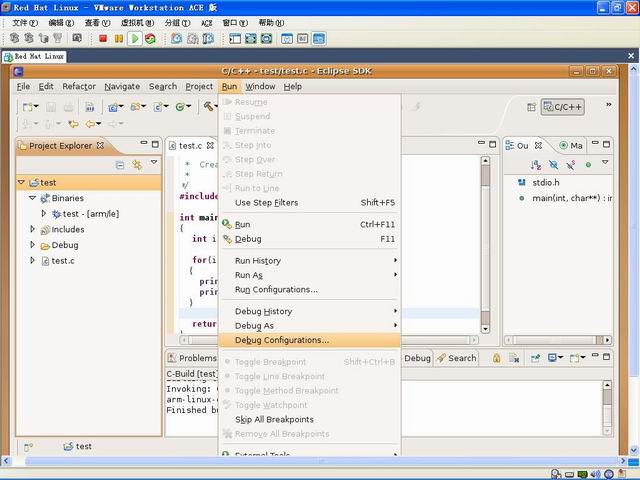Open the Debug As submenu
640x480 pixels.
tap(310, 326)
